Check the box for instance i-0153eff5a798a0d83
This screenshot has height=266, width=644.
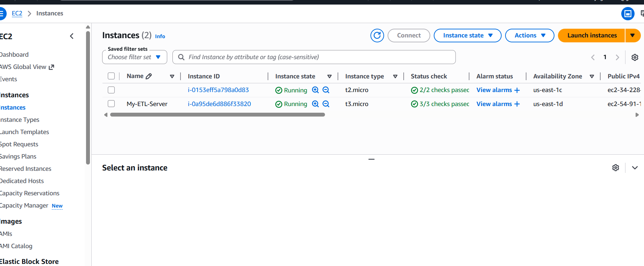click(111, 90)
